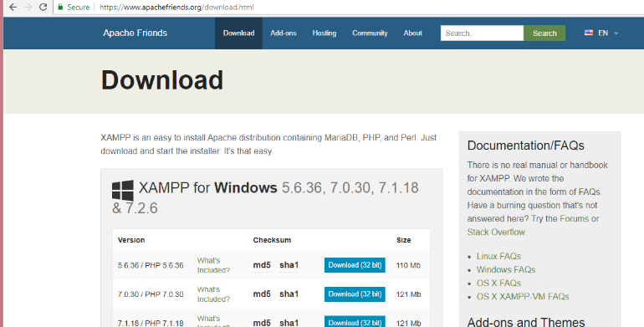Click version text 7.0.30 / PHP 7.0.30
The image size is (644, 327).
click(x=151, y=294)
